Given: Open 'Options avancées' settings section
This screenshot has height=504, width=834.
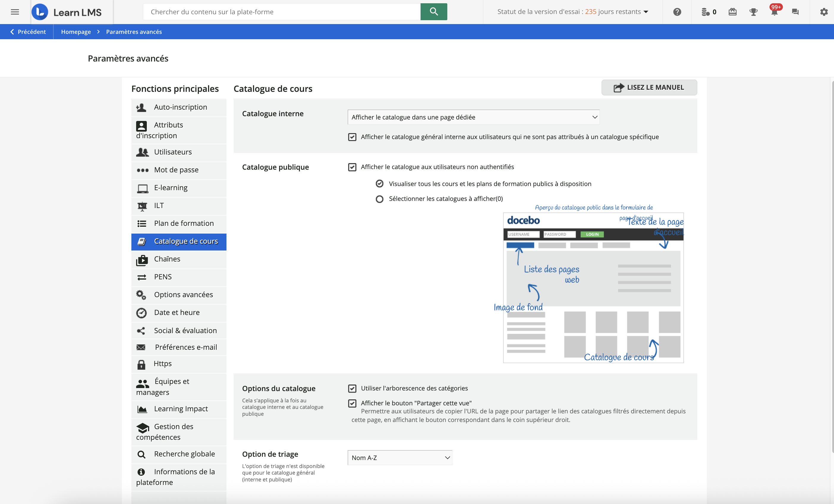Looking at the screenshot, I should (x=183, y=294).
